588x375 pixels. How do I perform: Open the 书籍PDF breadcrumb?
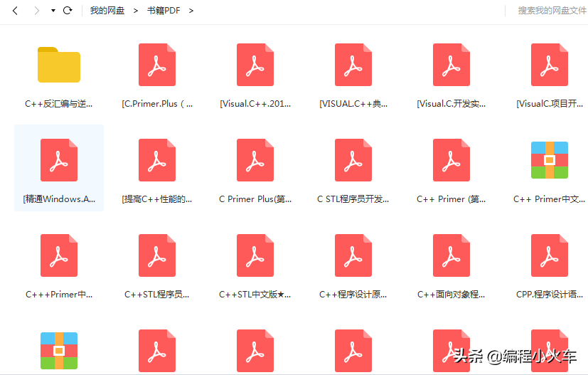point(164,11)
